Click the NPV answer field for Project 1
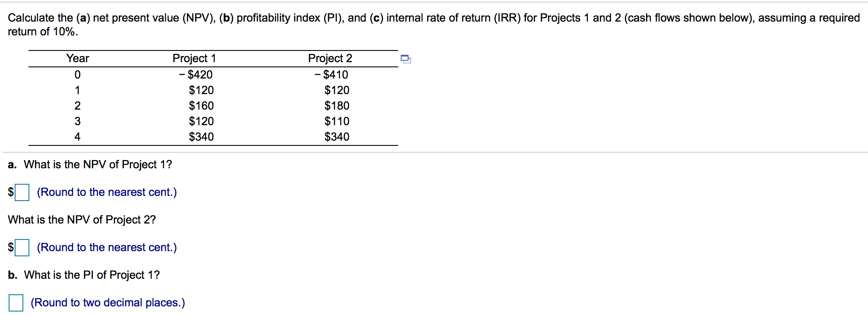 tap(22, 192)
